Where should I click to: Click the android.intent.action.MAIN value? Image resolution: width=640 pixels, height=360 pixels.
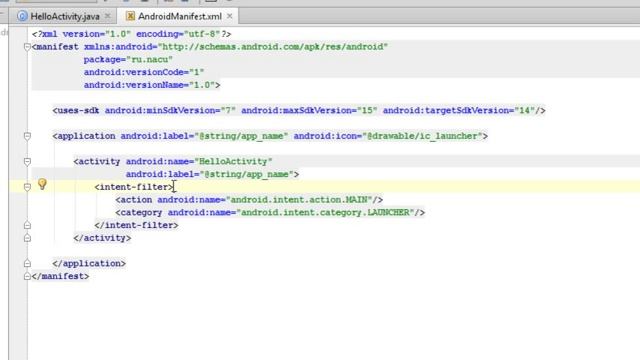tap(299, 200)
